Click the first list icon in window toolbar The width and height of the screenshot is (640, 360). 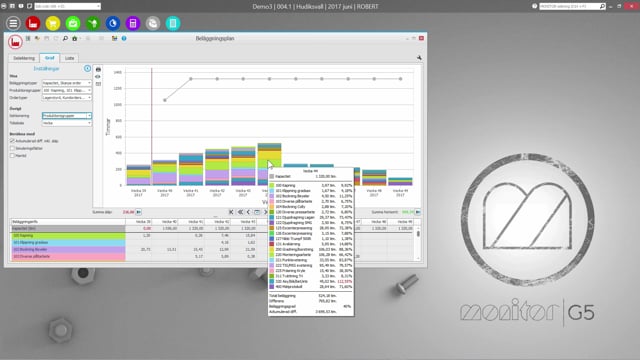(x=28, y=38)
